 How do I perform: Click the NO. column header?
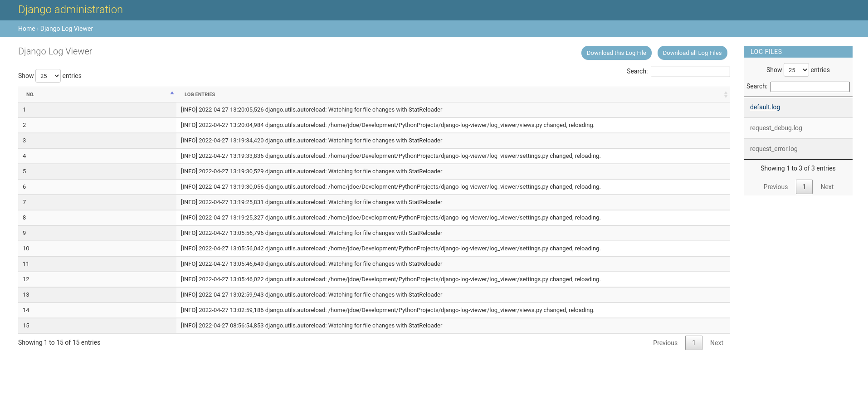[x=97, y=94]
